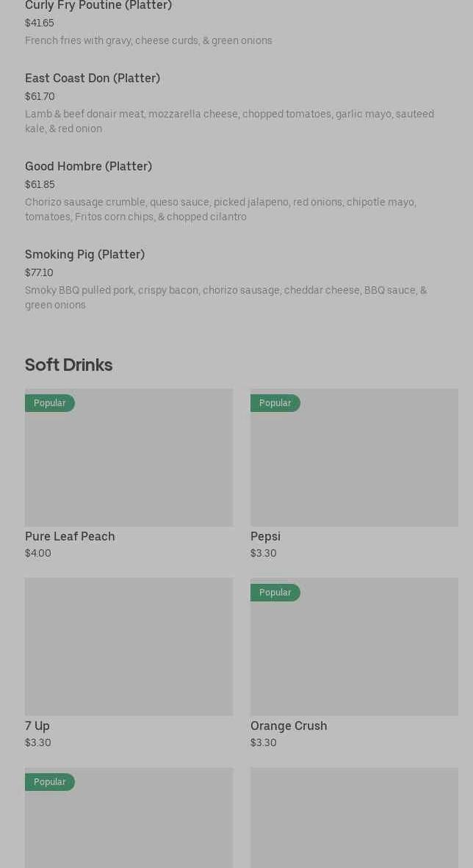Image resolution: width=473 pixels, height=868 pixels.
Task: Click the Smoking Pig $77.10 price
Action: click(x=39, y=273)
